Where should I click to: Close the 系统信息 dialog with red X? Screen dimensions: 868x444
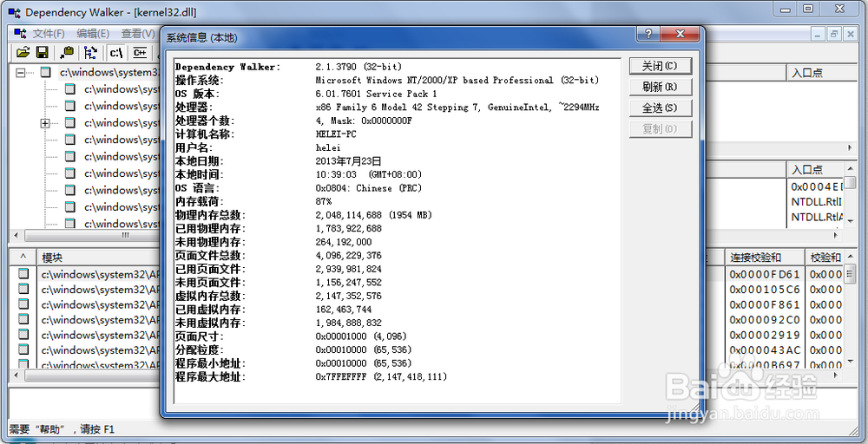pyautogui.click(x=679, y=35)
